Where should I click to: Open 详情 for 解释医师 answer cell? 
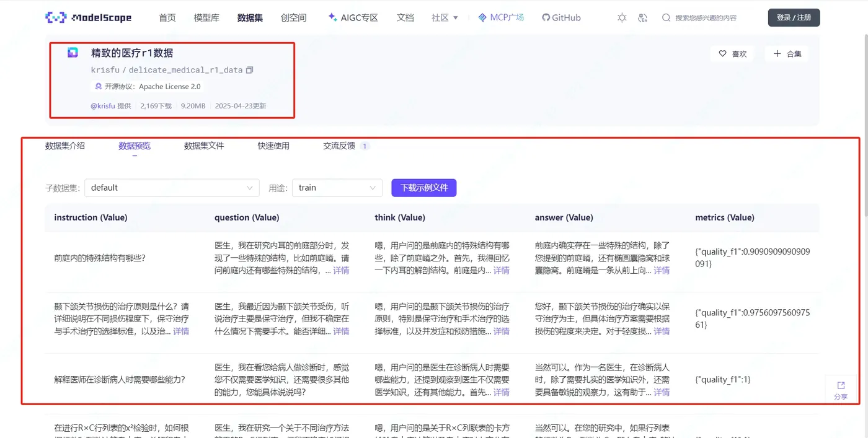(x=662, y=392)
